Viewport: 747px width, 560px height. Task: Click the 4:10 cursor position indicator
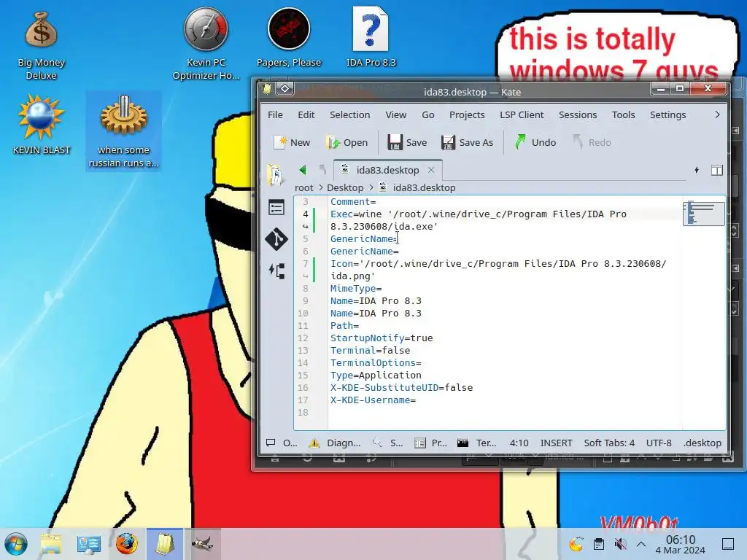tap(519, 443)
